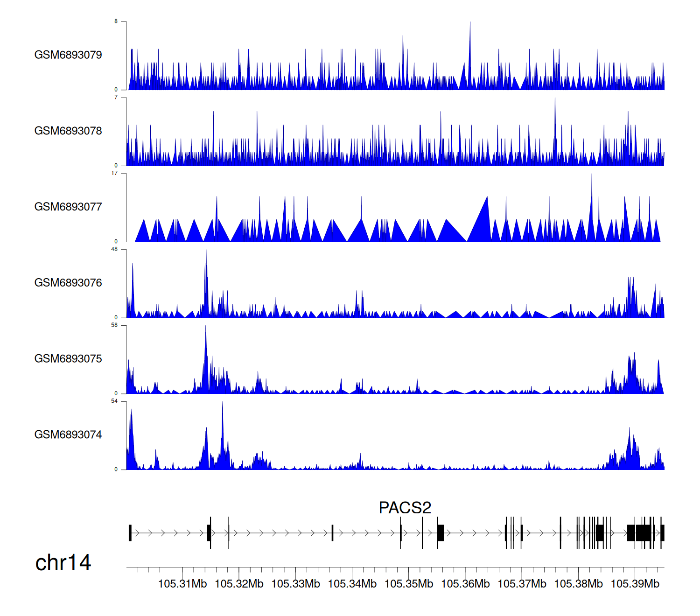Click the first PACS2 exon at left end
The width and height of the screenshot is (700, 616).
(x=130, y=533)
